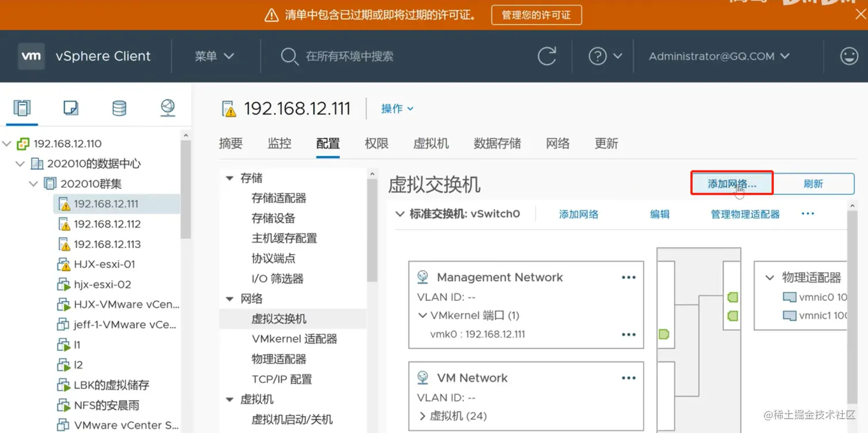The width and height of the screenshot is (868, 433).
Task: Click the refresh circular arrow icon
Action: [x=547, y=56]
